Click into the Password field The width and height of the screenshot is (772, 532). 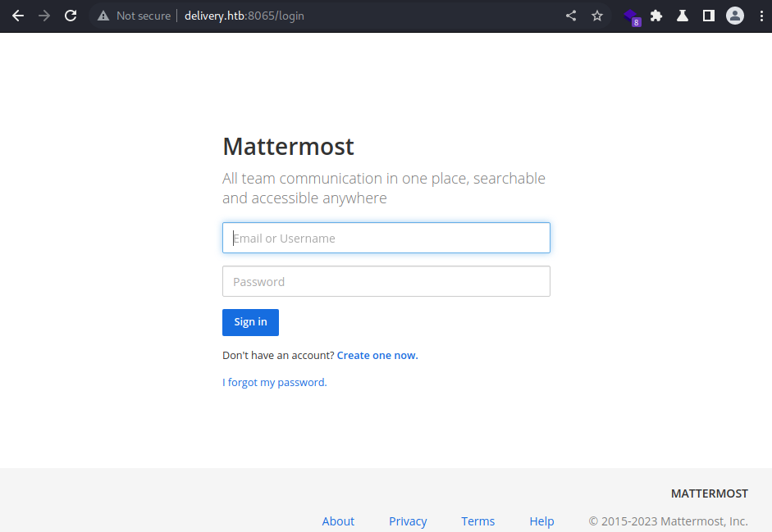click(386, 281)
